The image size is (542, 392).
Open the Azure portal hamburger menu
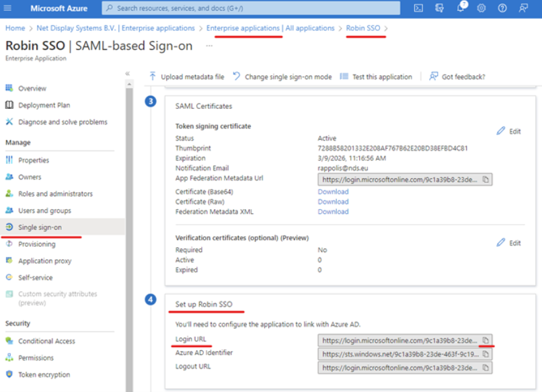tap(7, 8)
